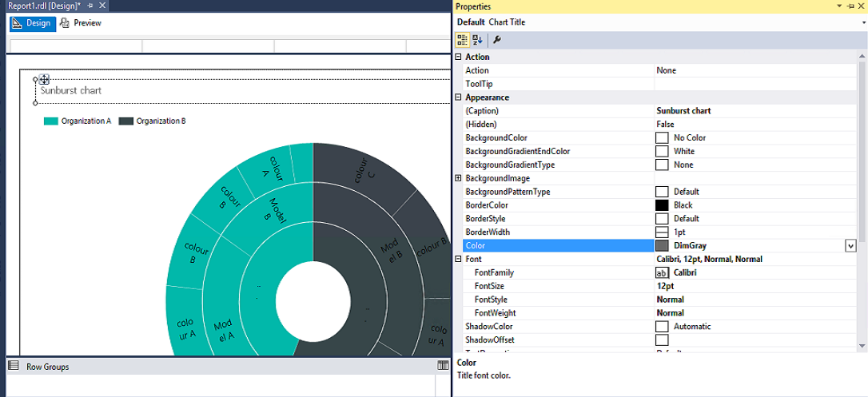Open the Color property dropdown arrow

(x=850, y=246)
